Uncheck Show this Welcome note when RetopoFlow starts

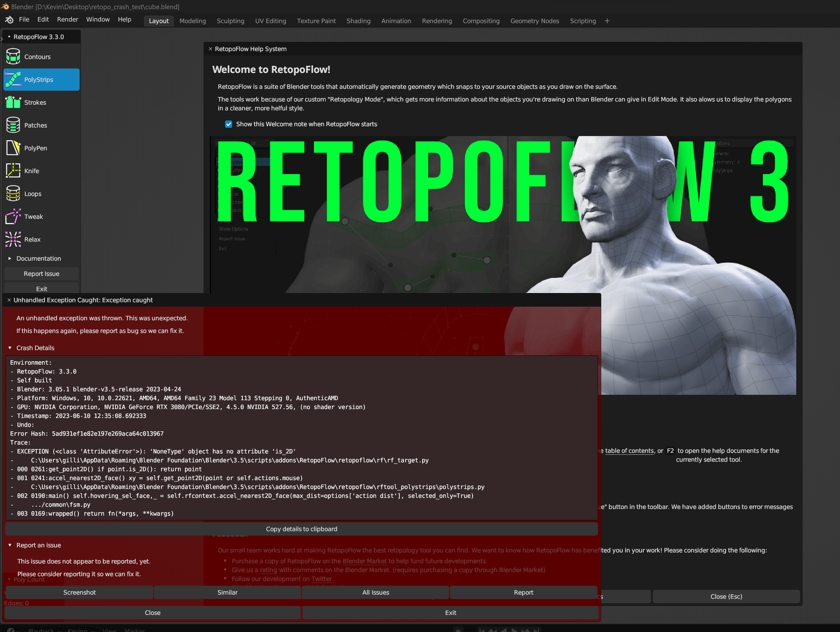(229, 124)
